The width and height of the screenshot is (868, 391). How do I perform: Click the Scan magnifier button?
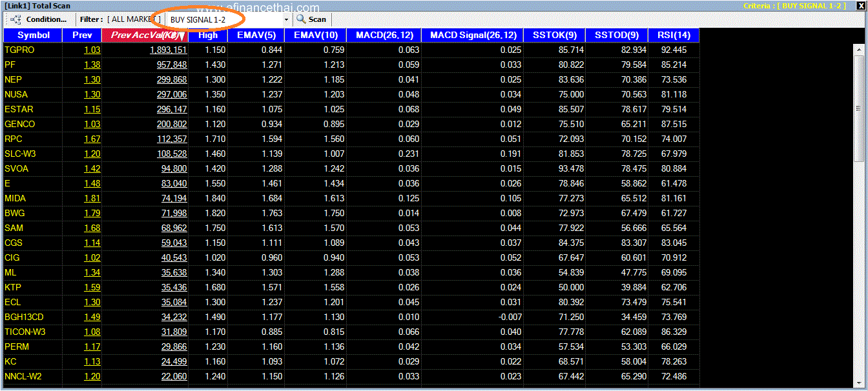(x=312, y=19)
